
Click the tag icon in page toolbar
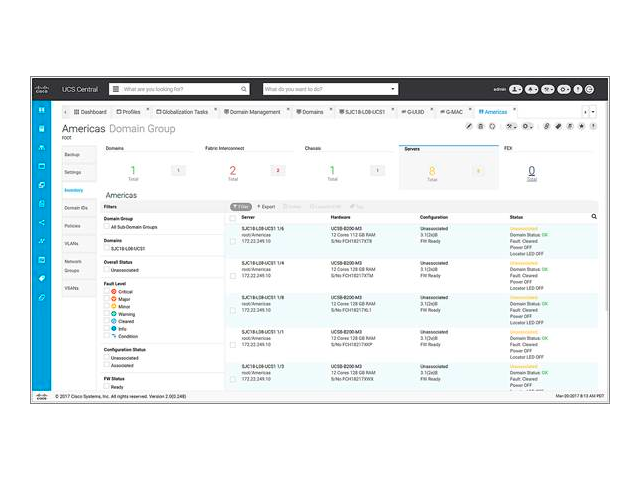click(558, 127)
